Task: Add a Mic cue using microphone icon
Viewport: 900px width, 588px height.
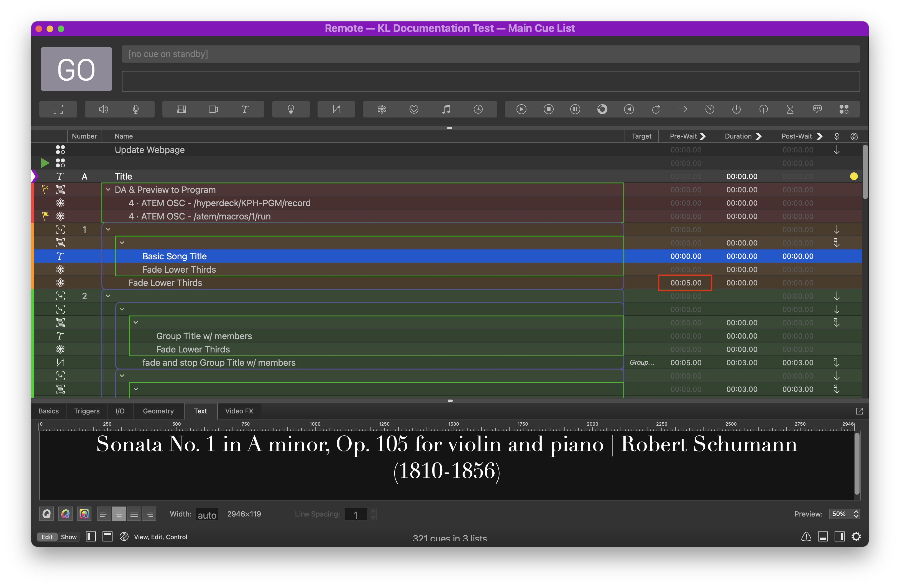Action: (136, 109)
